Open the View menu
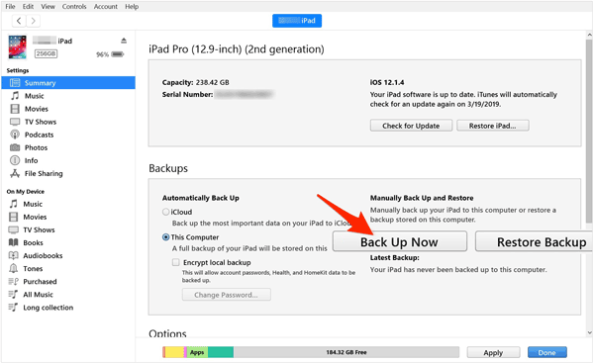Screen dimensions: 594x364 point(48,7)
